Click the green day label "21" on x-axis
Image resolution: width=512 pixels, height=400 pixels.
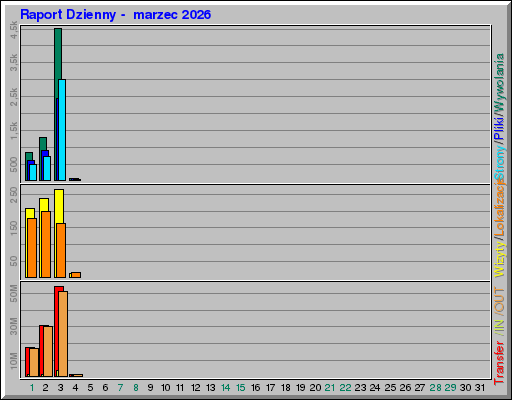click(330, 388)
